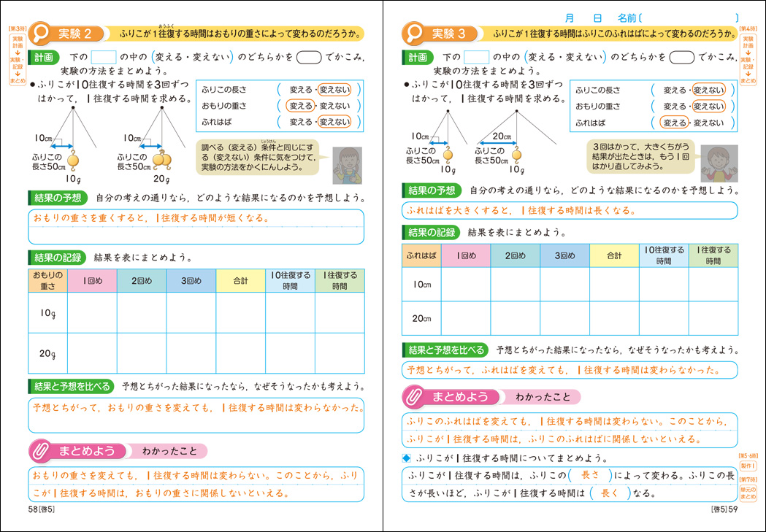Click the magnifying glass icon beside 実験 3
766x532 pixels.
tap(414, 33)
